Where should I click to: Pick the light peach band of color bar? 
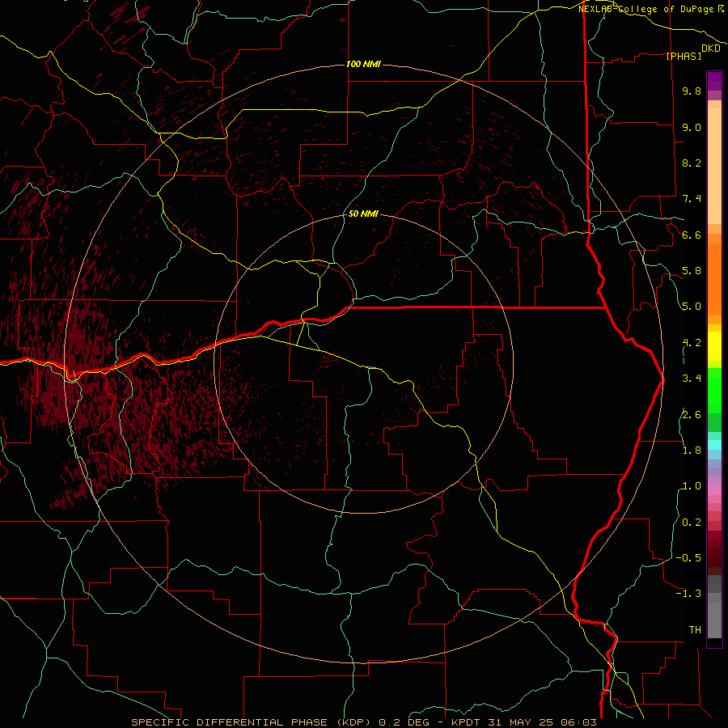[714, 166]
